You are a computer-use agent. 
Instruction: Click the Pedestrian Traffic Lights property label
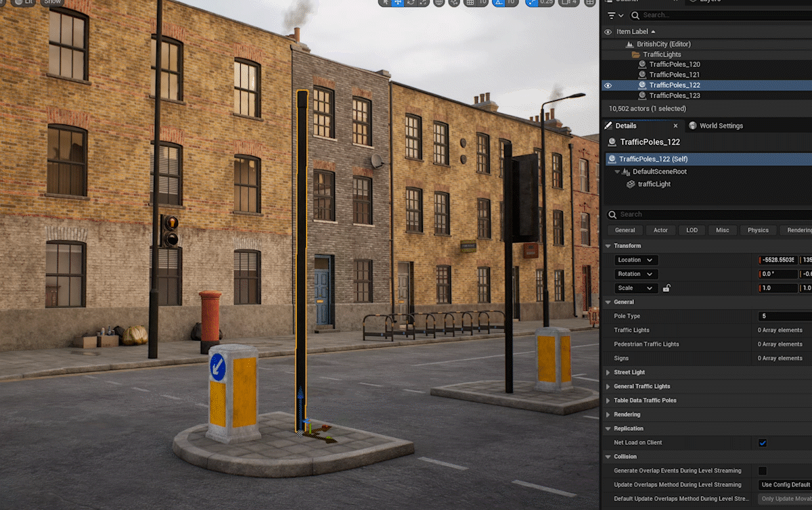[646, 344]
